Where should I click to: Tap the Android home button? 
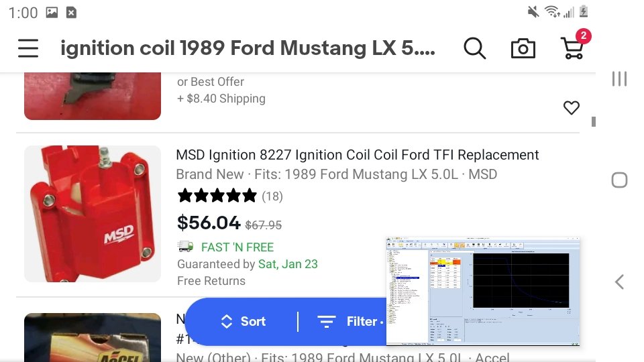(619, 180)
